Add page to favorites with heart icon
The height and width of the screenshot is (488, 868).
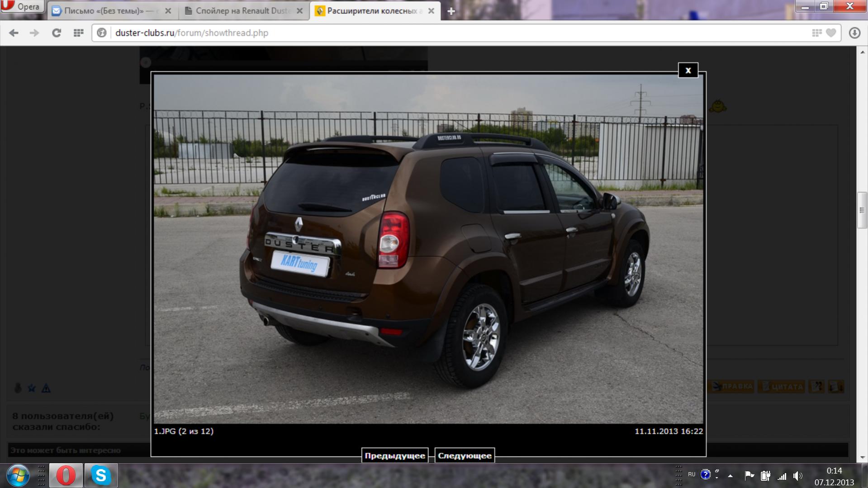coord(831,33)
